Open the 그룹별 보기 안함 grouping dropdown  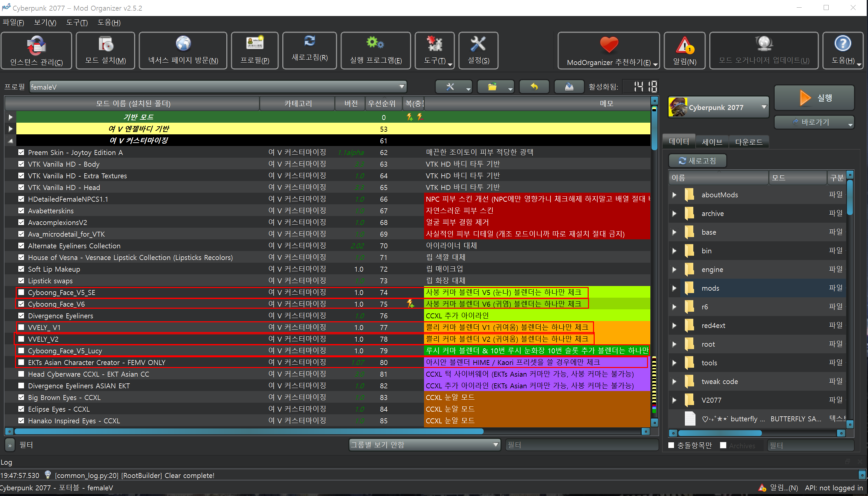point(424,445)
